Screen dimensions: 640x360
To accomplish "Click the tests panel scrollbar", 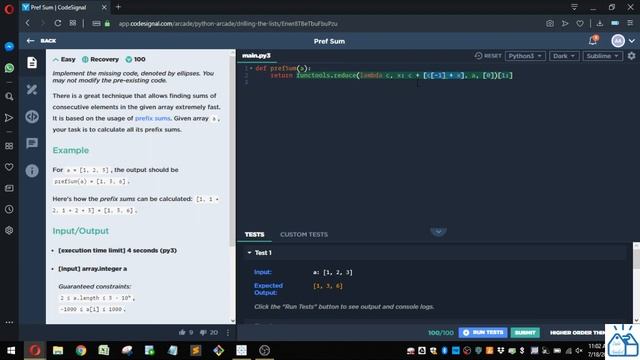I will 636,259.
